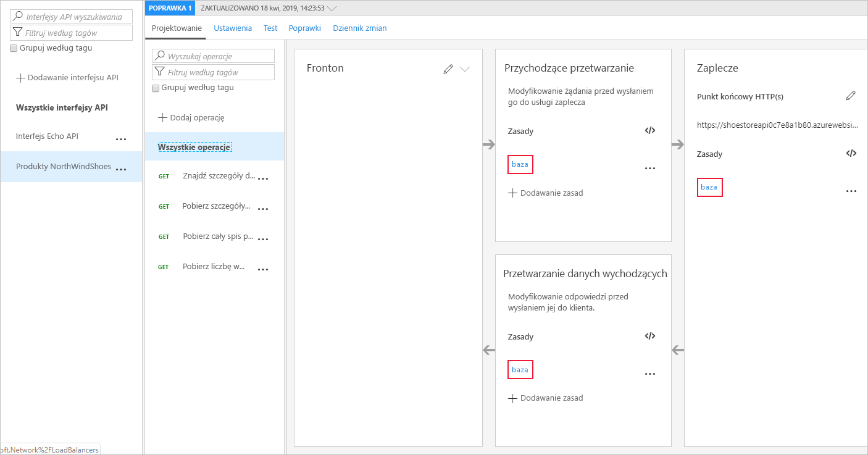Click plus icon of inbound Dodawanie zasad
Screen dimensions: 868x455
coord(512,193)
